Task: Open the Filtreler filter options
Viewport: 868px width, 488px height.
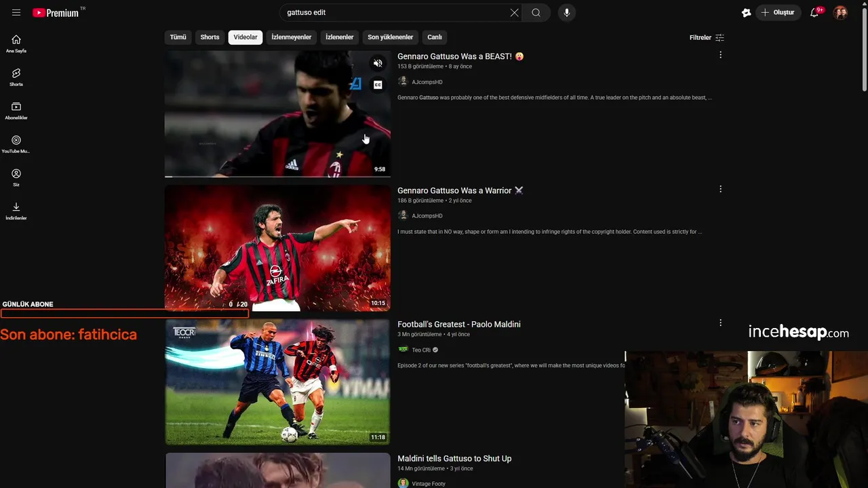Action: (x=707, y=37)
